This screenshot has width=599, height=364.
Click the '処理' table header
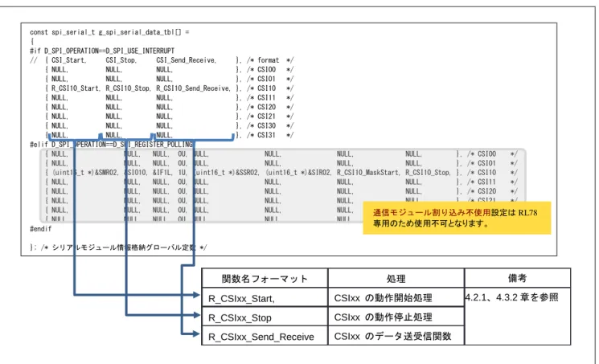396,279
